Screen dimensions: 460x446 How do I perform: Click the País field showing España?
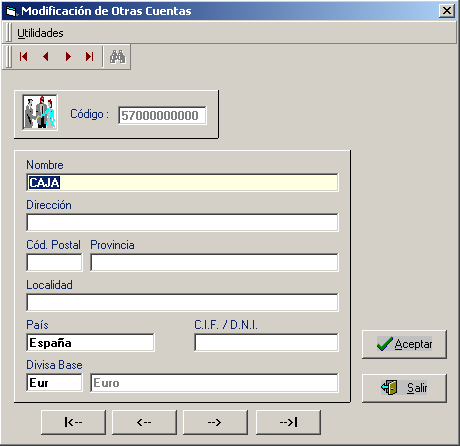pos(90,342)
